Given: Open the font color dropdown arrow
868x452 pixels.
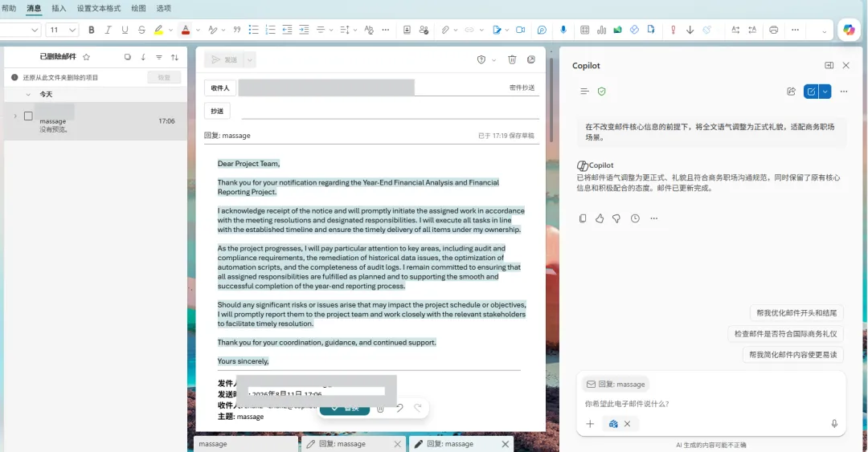Looking at the screenshot, I should [x=198, y=30].
